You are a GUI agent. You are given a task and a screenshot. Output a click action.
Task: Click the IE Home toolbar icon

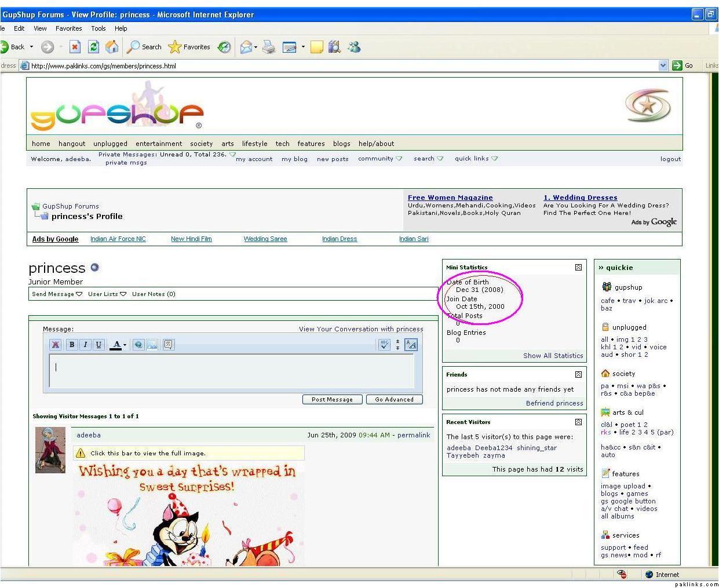point(112,47)
